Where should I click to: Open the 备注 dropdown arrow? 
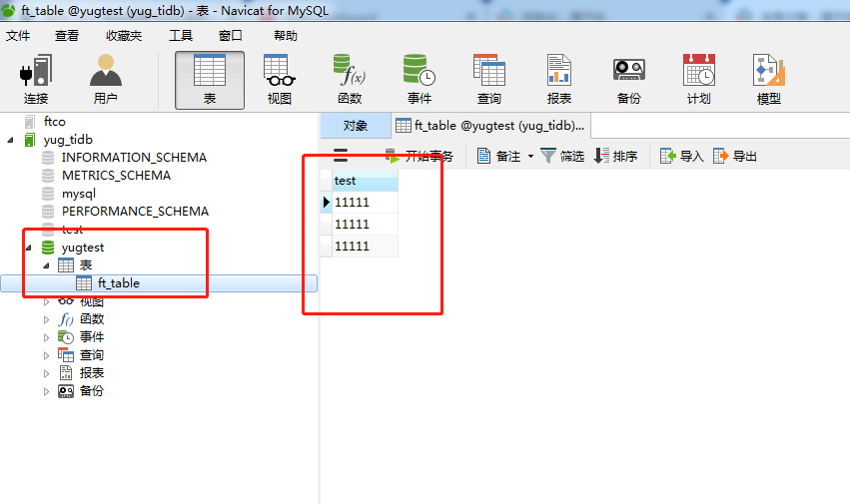click(530, 156)
